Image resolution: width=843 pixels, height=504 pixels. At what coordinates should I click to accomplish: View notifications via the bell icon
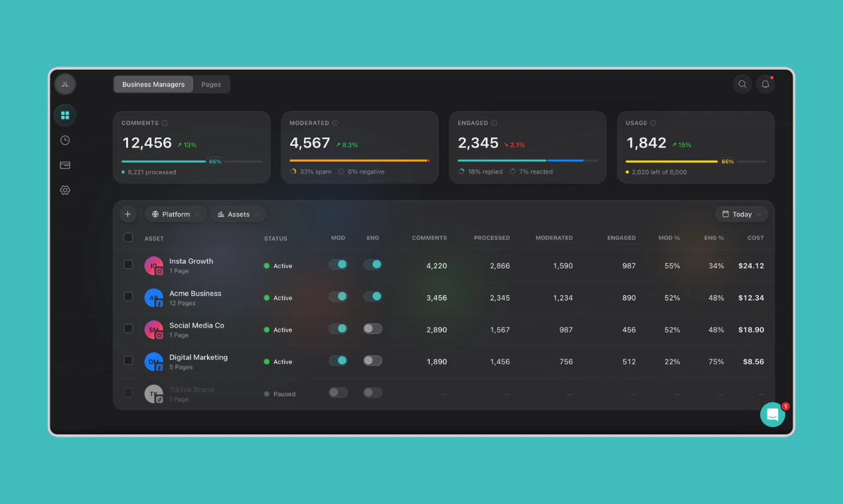pyautogui.click(x=765, y=84)
